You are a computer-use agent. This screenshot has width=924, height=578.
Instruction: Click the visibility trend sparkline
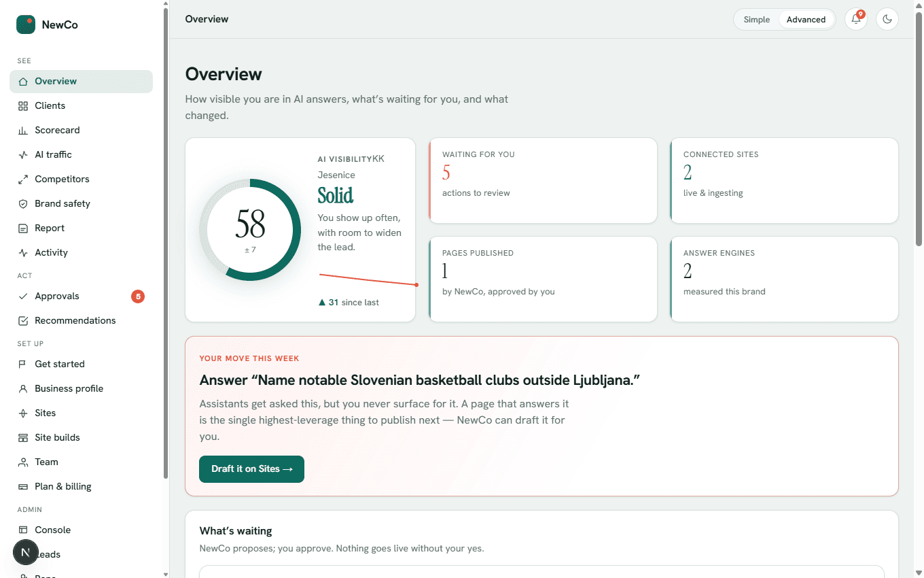click(x=368, y=279)
